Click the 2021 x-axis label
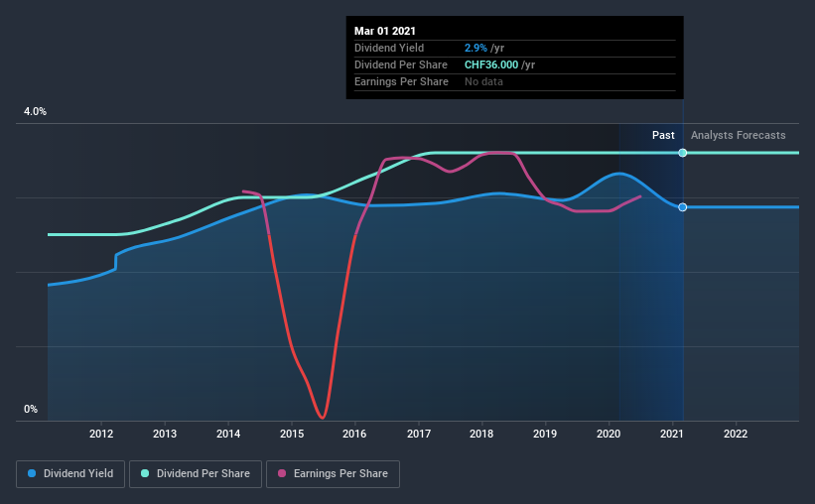This screenshot has width=815, height=504. click(671, 434)
